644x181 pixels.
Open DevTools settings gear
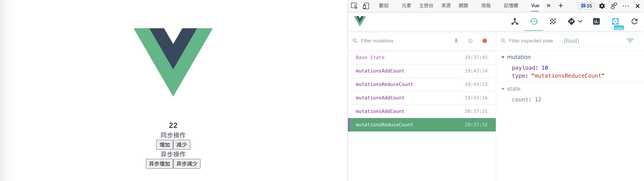(x=602, y=6)
